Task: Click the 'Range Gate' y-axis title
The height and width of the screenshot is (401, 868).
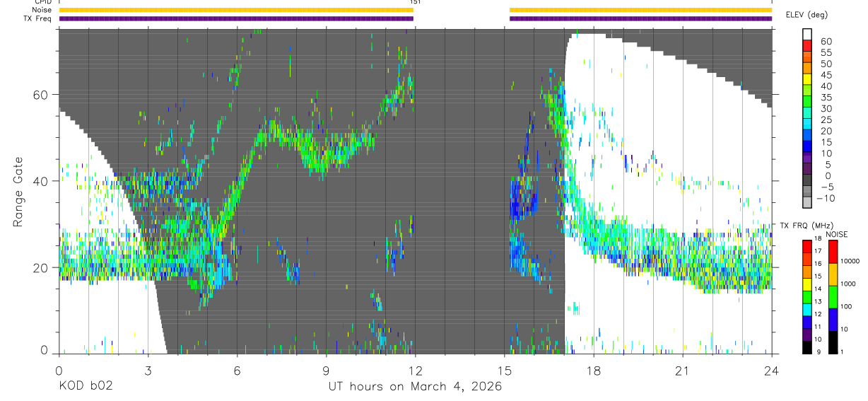Action: point(19,192)
